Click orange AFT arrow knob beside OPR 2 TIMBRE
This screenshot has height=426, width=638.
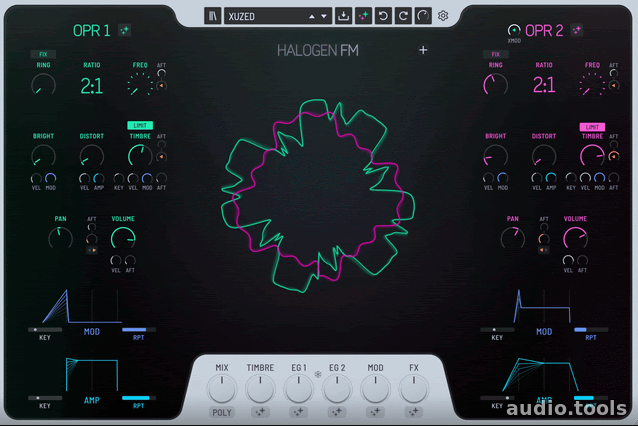[x=614, y=157]
